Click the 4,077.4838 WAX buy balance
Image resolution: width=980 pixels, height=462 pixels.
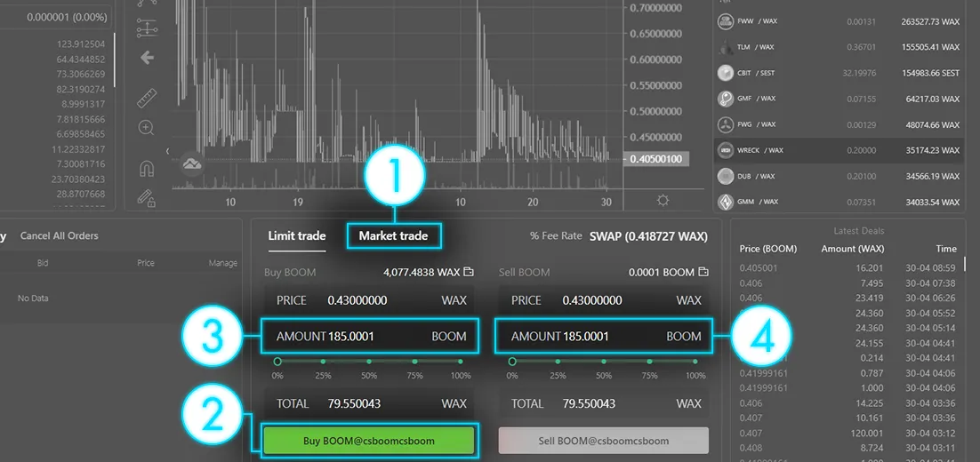pyautogui.click(x=422, y=272)
